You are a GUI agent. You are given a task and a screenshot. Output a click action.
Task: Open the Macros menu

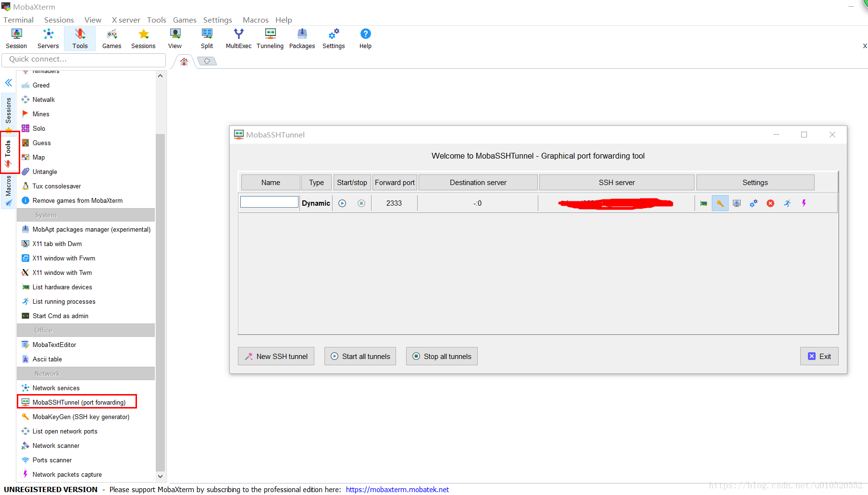pyautogui.click(x=255, y=20)
